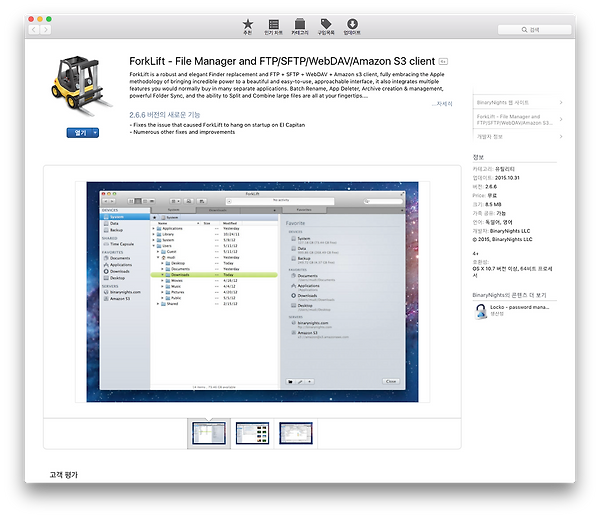
Task: Click the BinaryNights more content heading
Action: (x=509, y=295)
